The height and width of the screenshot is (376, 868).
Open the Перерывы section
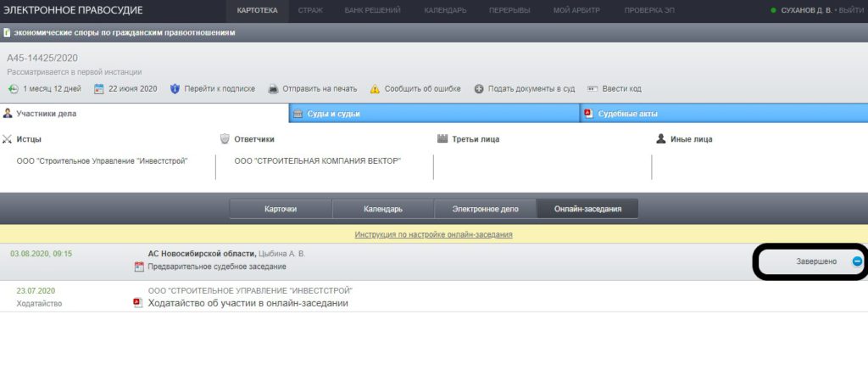pyautogui.click(x=509, y=10)
